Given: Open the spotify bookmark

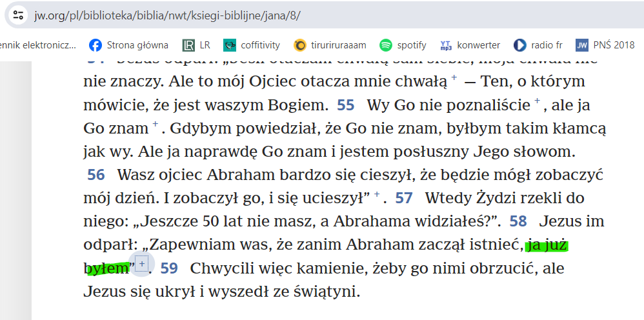Looking at the screenshot, I should [403, 45].
